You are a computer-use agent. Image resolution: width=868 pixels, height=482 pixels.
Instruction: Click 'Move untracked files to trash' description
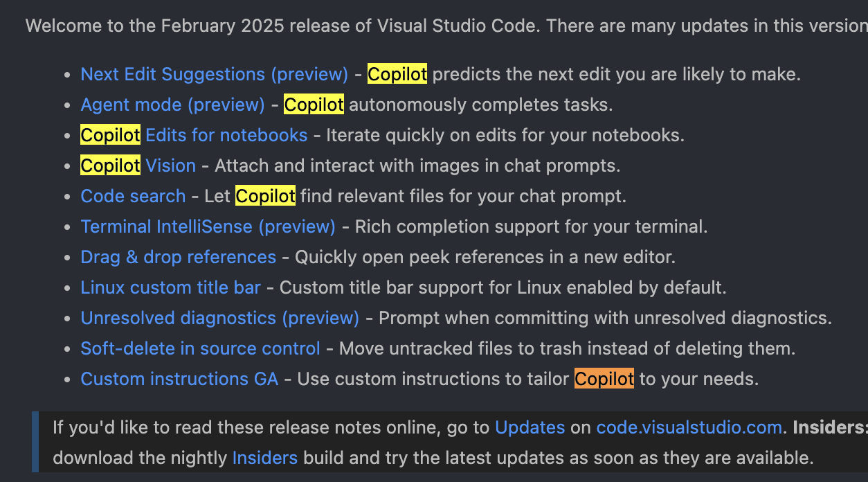tap(568, 348)
